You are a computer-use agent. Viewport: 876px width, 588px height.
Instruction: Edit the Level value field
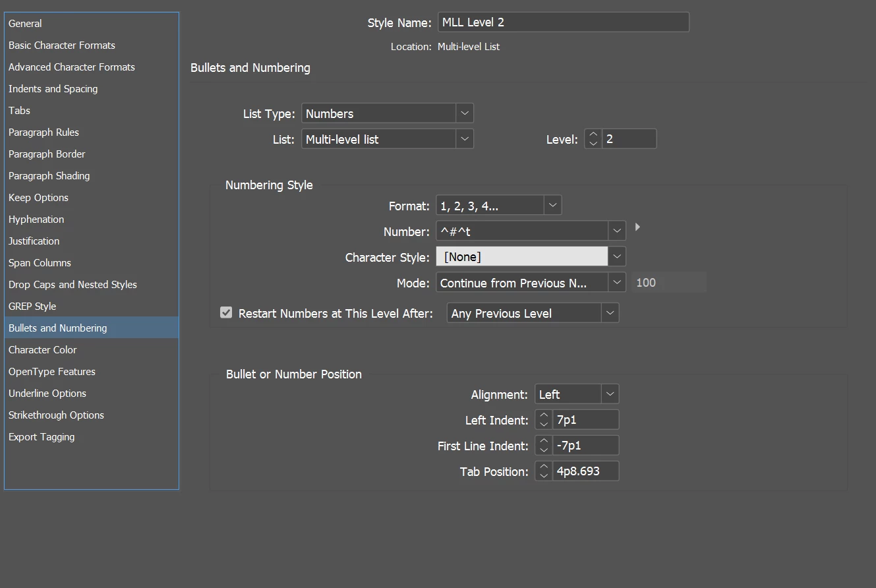point(629,139)
